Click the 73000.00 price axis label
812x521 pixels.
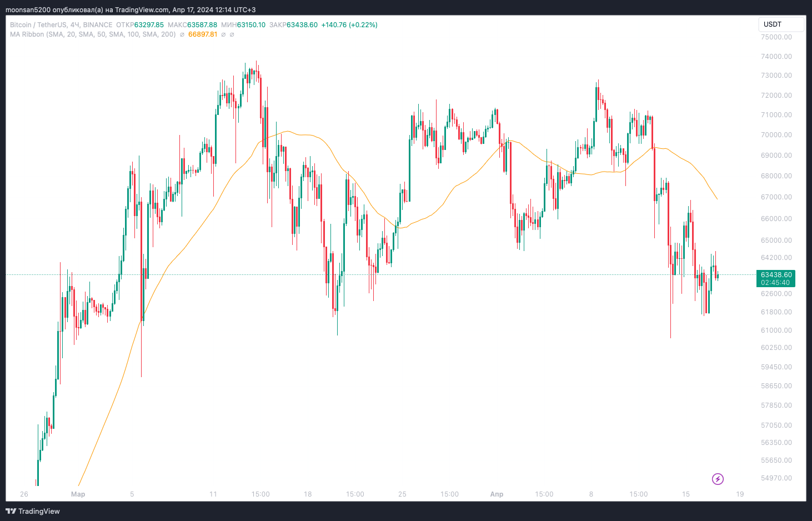point(776,76)
